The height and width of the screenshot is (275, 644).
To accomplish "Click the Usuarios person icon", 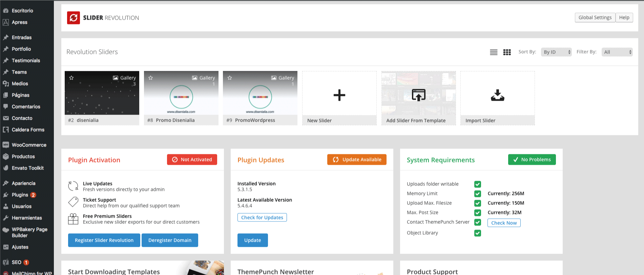I will (6, 206).
